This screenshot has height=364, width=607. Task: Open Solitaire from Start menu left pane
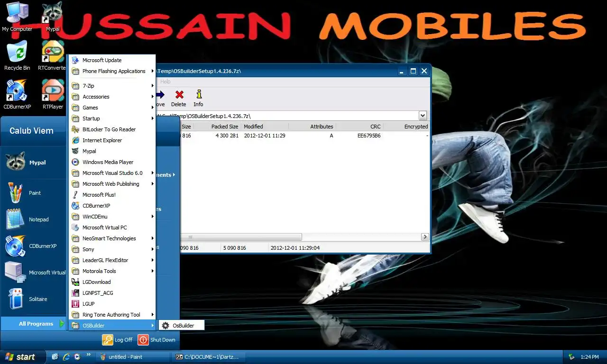tap(33, 299)
